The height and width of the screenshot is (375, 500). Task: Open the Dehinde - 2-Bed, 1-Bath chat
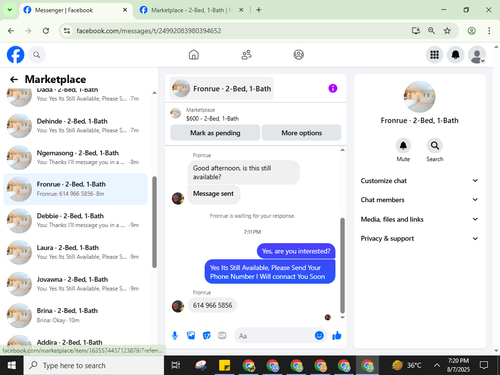[76, 126]
